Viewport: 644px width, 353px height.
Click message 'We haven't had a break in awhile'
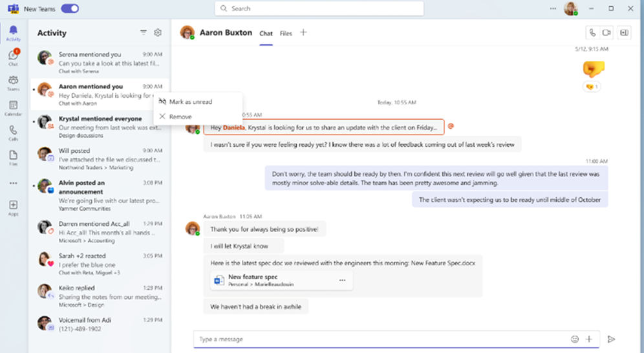pos(255,306)
